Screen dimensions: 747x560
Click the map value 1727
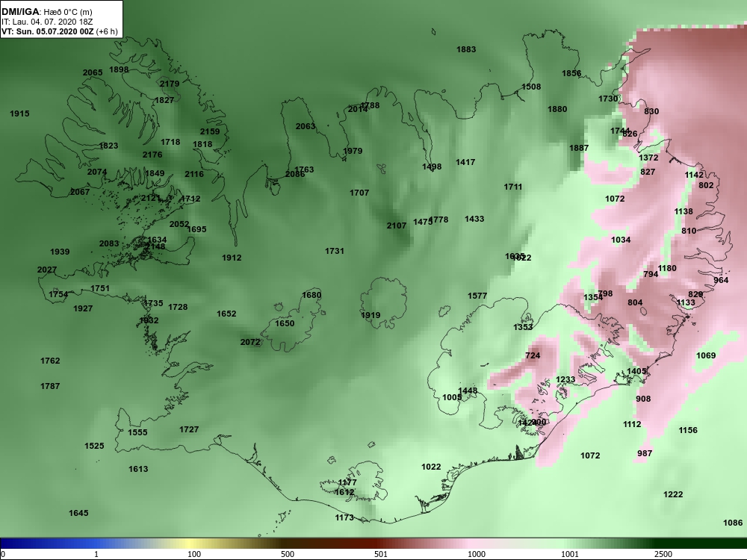pyautogui.click(x=189, y=429)
